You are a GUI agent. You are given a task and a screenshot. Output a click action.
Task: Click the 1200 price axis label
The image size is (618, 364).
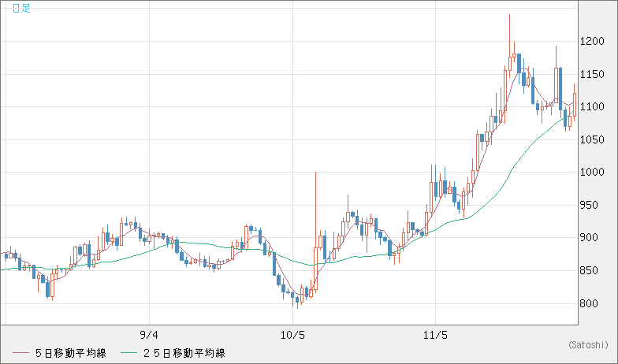pos(593,41)
